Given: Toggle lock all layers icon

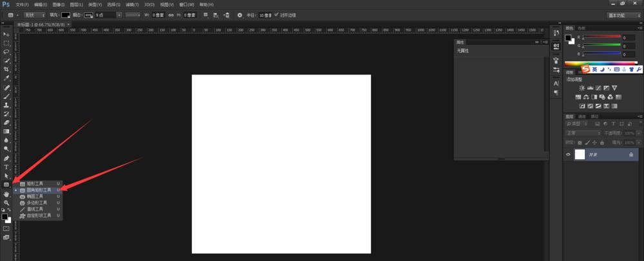Looking at the screenshot, I should [602, 143].
